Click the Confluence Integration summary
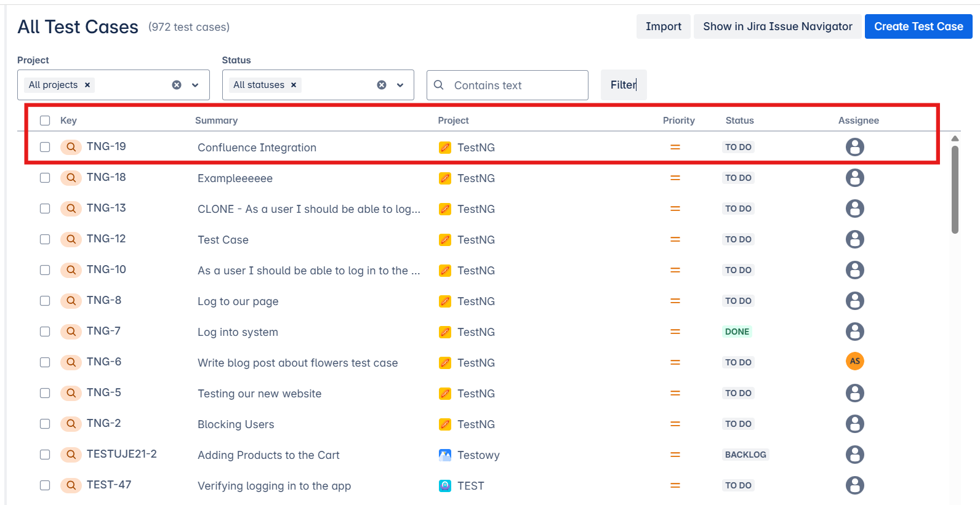Viewport: 980px width, 505px height. 257,148
